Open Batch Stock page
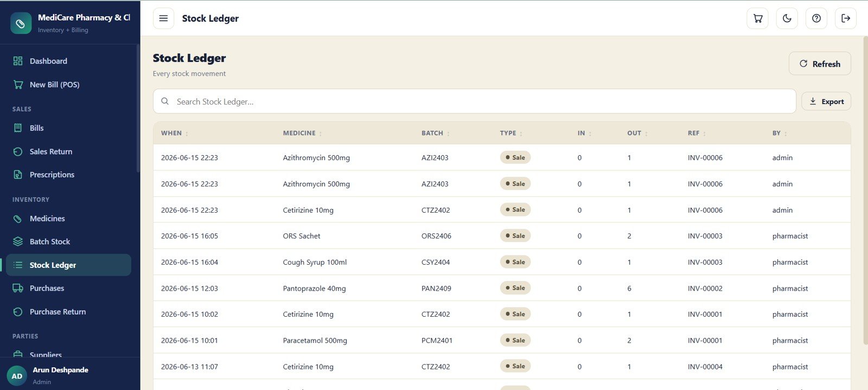Image resolution: width=868 pixels, height=390 pixels. coord(68,241)
